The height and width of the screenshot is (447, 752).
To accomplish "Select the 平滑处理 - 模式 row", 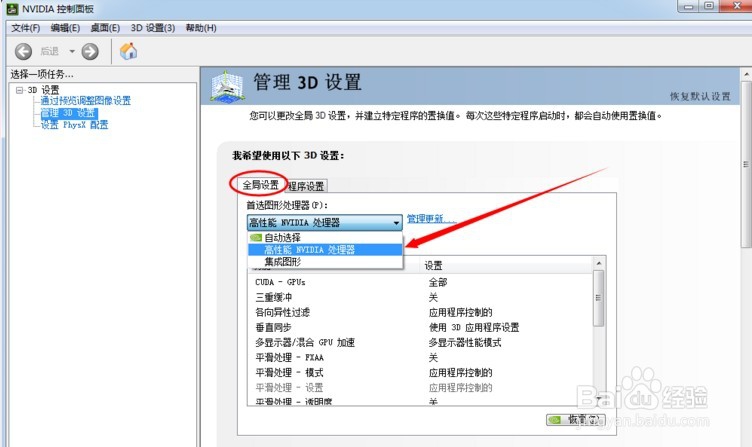I will (420, 373).
